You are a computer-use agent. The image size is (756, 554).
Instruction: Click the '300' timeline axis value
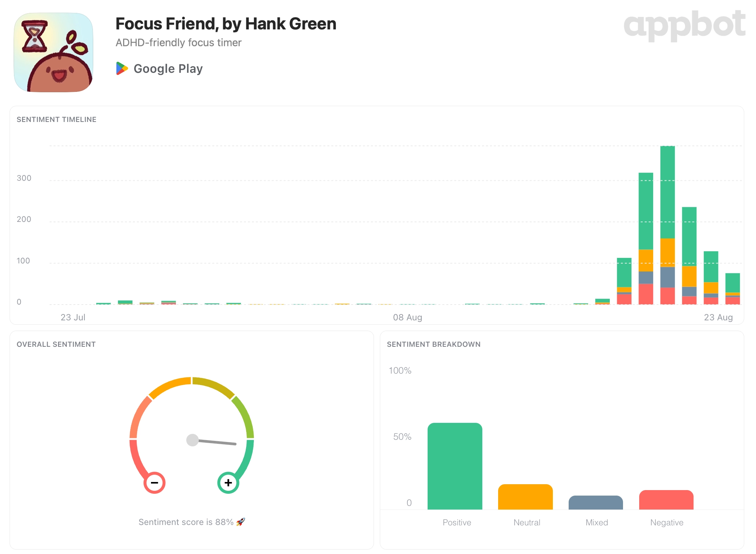point(24,178)
